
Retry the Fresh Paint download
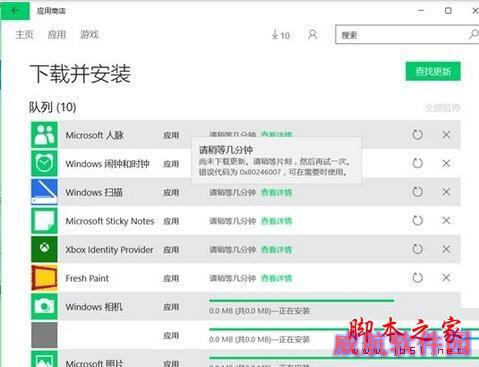point(417,278)
